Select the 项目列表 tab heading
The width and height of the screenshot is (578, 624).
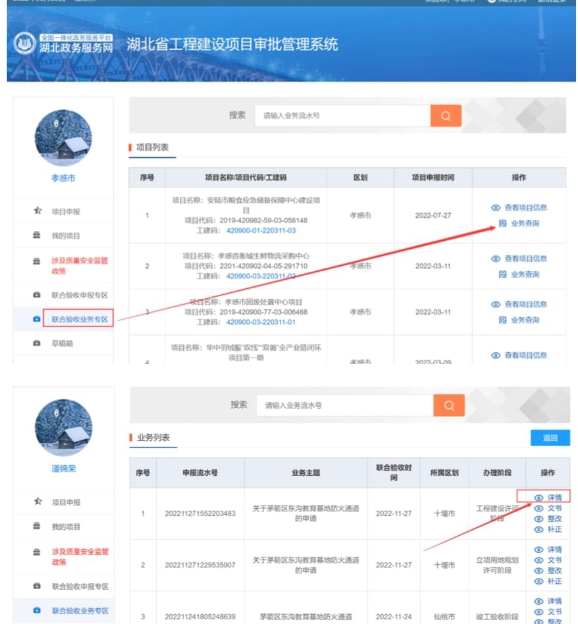tap(152, 147)
